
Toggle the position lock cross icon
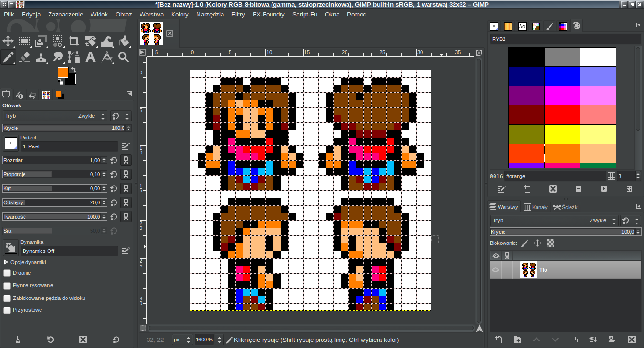(537, 243)
